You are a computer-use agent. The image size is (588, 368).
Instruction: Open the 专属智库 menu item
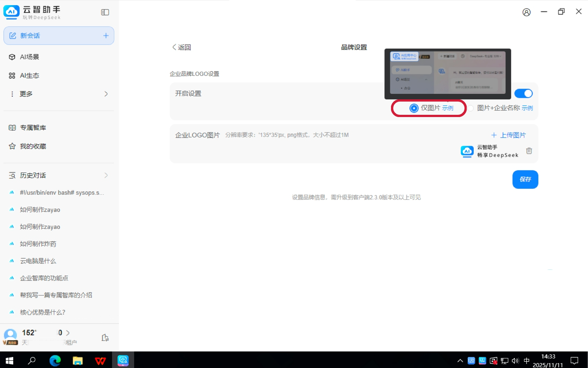33,128
